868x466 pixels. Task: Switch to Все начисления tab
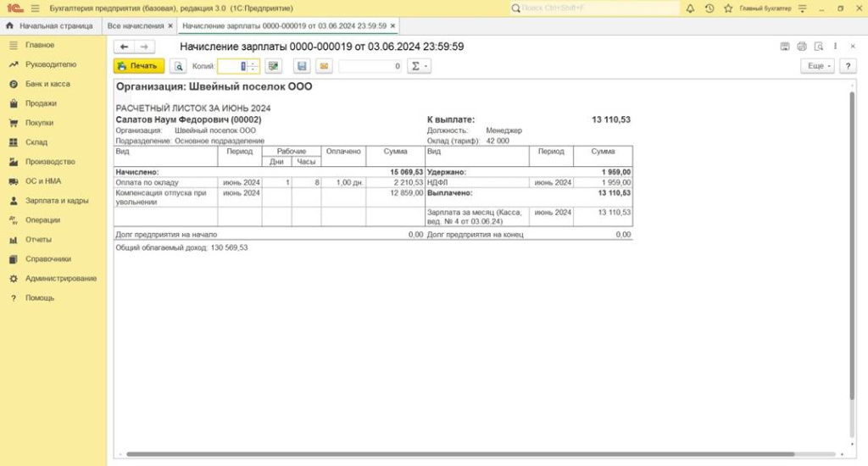point(136,25)
